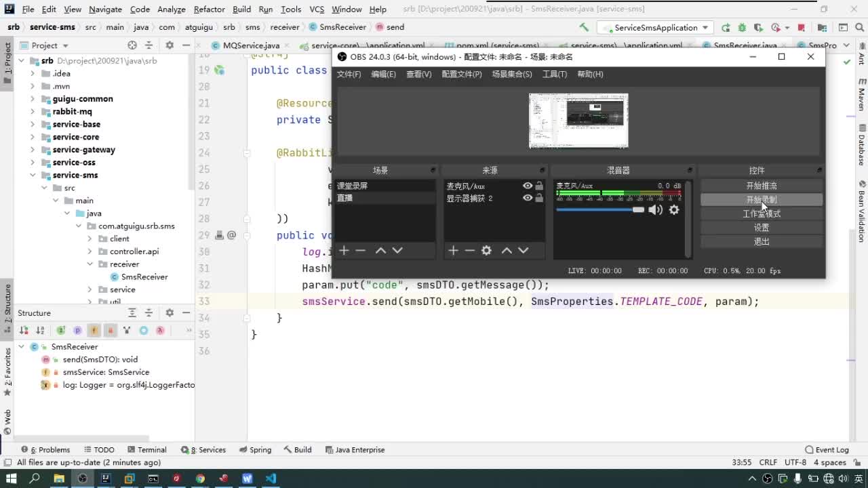Toggle visibility eye for 麦克风/Aux source
The height and width of the screenshot is (488, 868).
click(528, 186)
